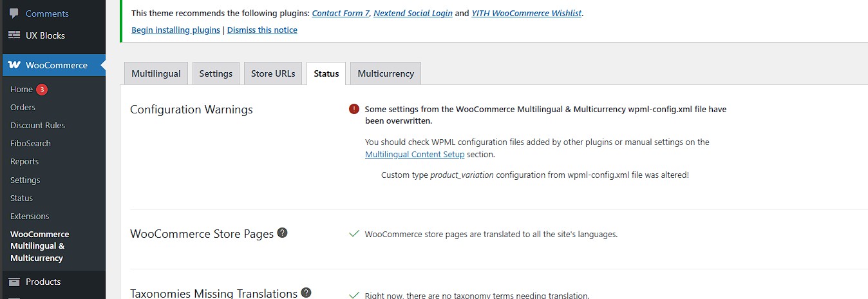Screen dimensions: 868x299
Task: Select FiboSearch in WooCommerce submenu
Action: tap(30, 143)
